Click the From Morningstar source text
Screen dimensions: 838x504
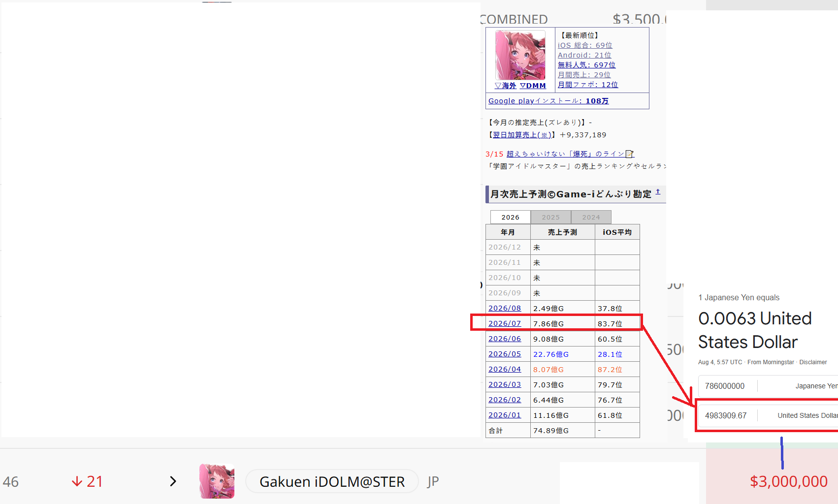pyautogui.click(x=771, y=362)
